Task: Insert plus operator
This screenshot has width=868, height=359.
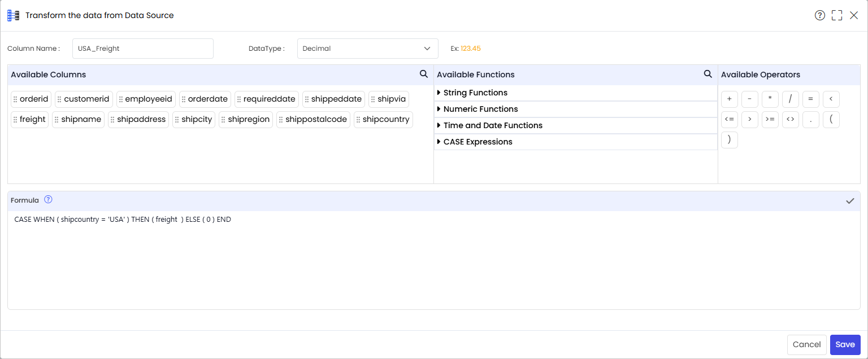Action: tap(730, 99)
